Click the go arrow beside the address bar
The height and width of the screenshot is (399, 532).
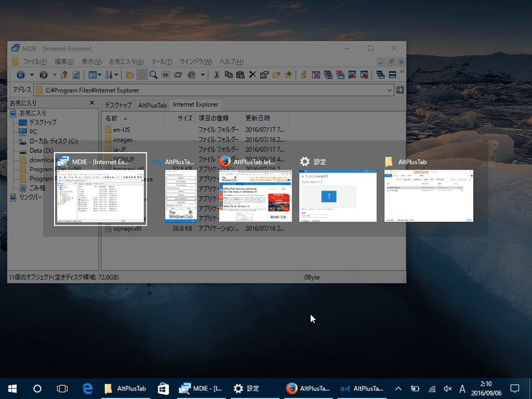pos(400,90)
